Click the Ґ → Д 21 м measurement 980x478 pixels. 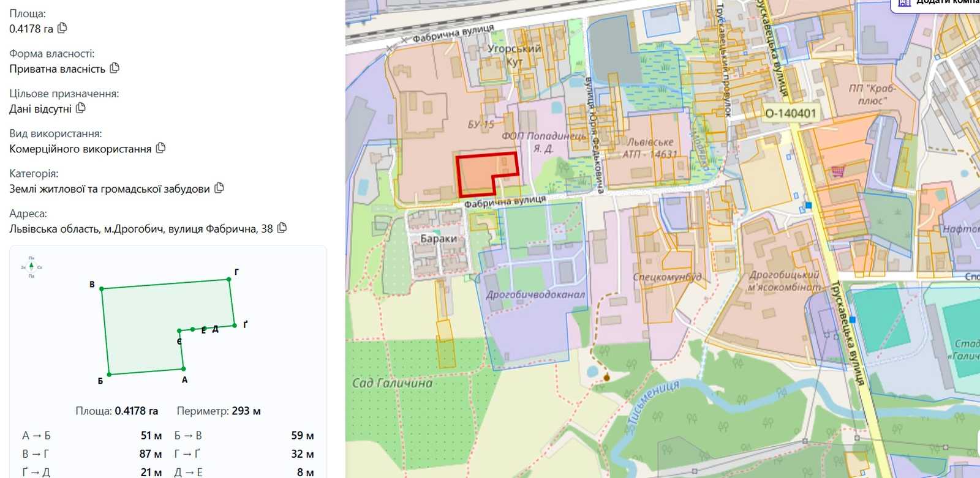pos(92,472)
